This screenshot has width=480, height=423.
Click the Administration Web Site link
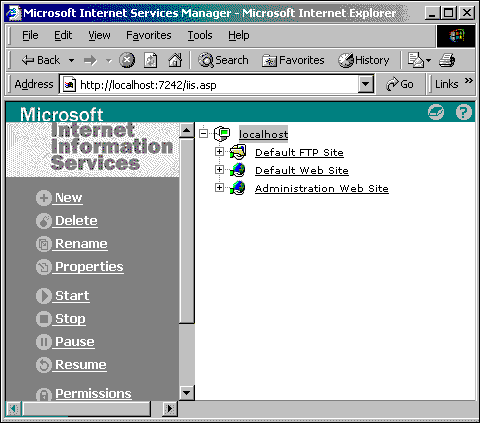point(322,189)
